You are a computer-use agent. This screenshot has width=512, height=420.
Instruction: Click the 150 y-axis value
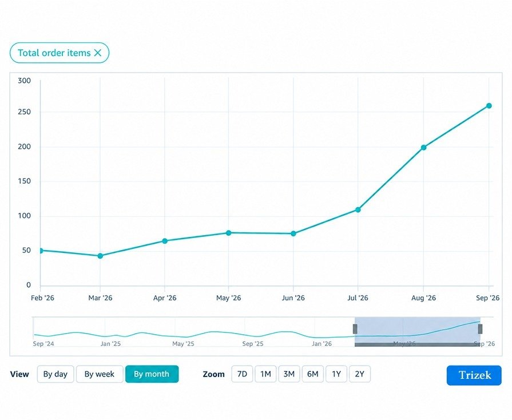point(24,181)
